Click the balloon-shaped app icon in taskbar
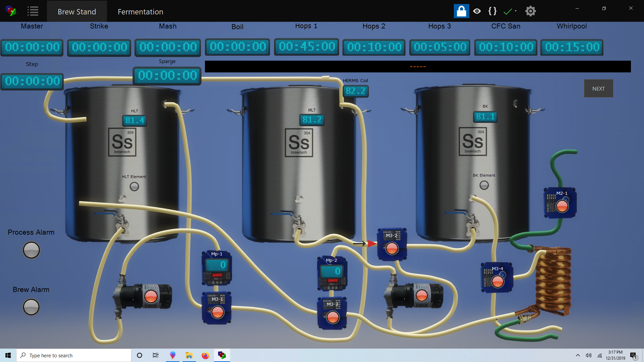The width and height of the screenshot is (644, 362). (172, 355)
